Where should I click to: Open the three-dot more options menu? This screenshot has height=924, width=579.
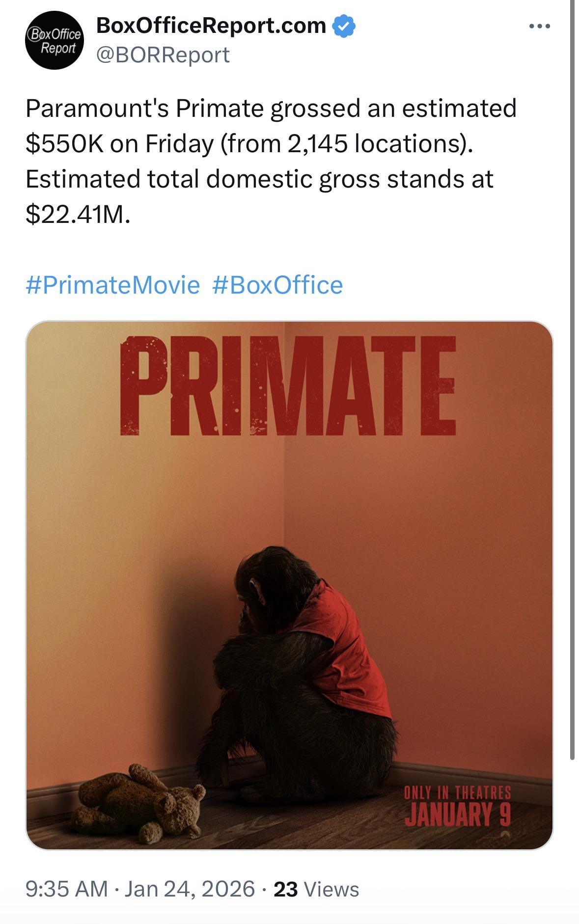[540, 26]
